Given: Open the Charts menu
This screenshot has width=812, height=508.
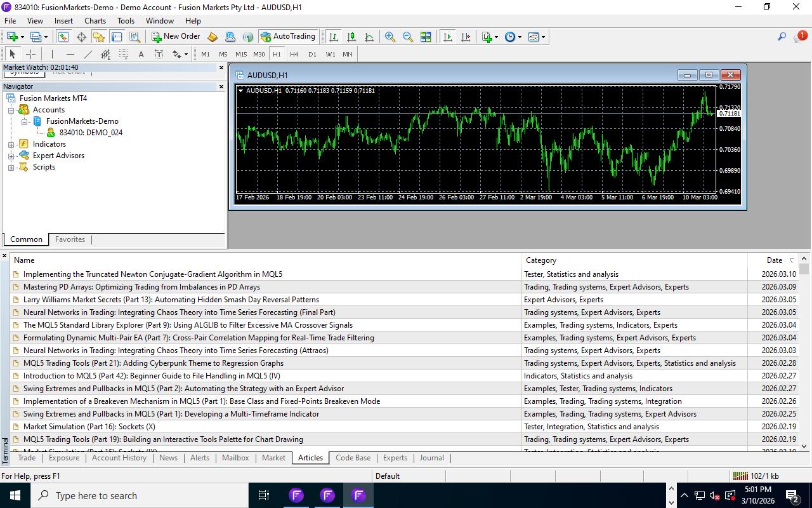Looking at the screenshot, I should 95,21.
